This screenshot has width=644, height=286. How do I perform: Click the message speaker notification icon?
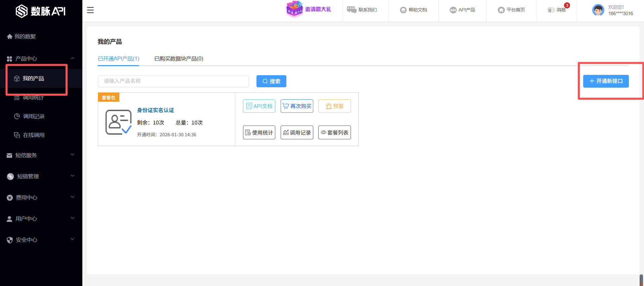[551, 10]
